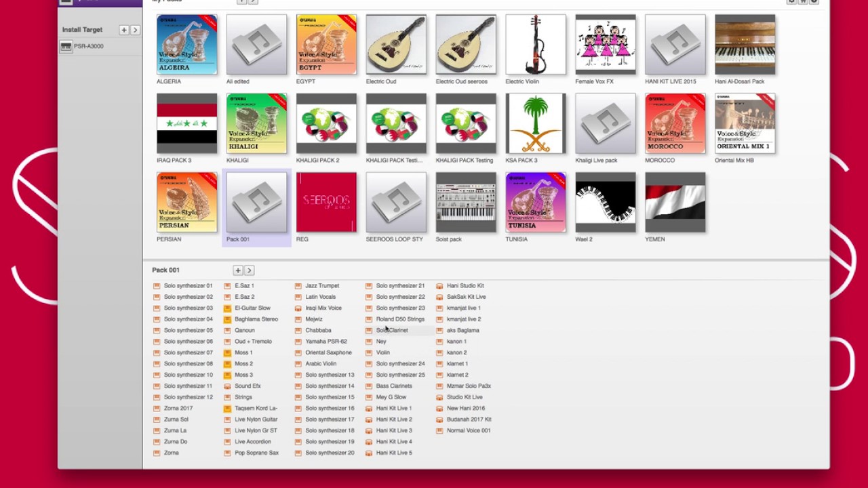Select the KHALIGI expansion pack icon
The height and width of the screenshot is (488, 868).
point(256,123)
